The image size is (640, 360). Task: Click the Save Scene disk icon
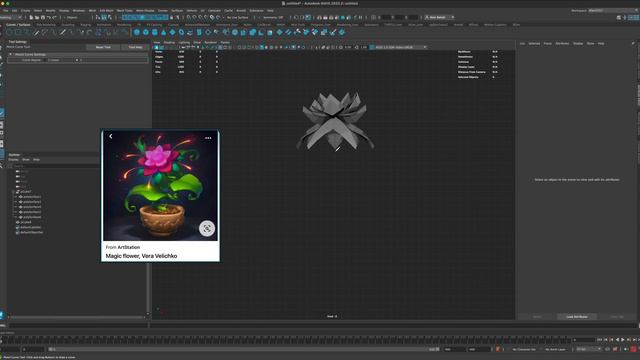(x=42, y=18)
